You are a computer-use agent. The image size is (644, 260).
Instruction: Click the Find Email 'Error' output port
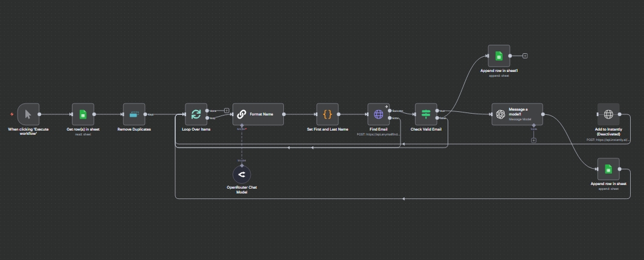(x=390, y=118)
